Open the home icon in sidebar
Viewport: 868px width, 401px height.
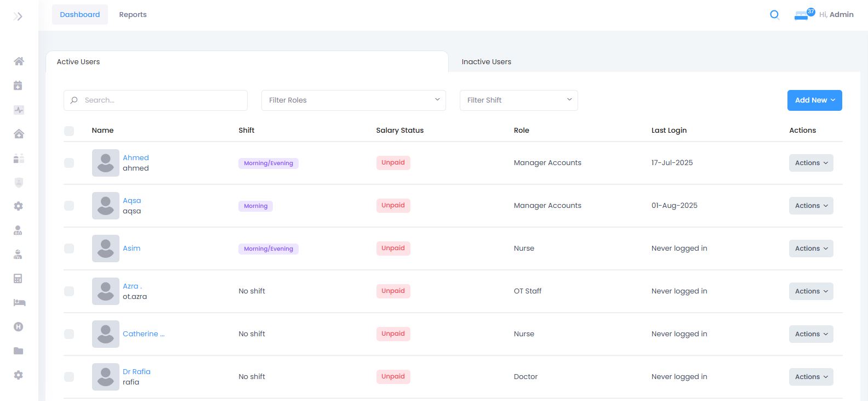coord(19,61)
